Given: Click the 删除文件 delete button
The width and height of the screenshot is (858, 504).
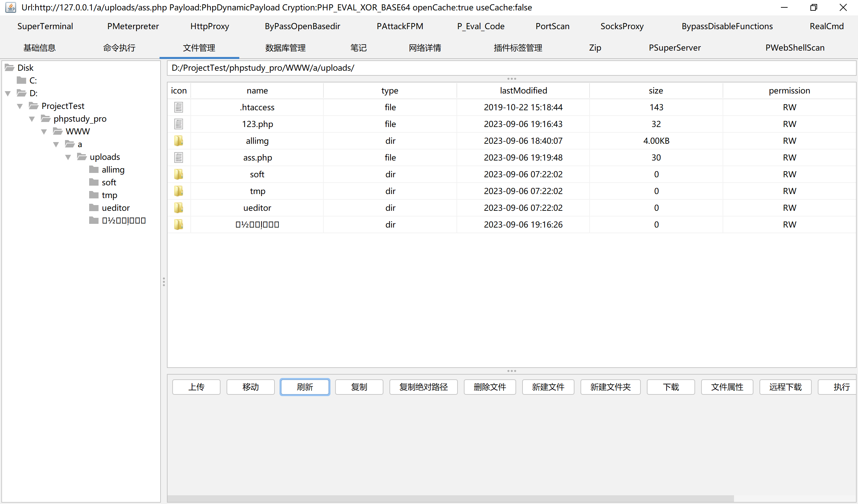Looking at the screenshot, I should 490,387.
